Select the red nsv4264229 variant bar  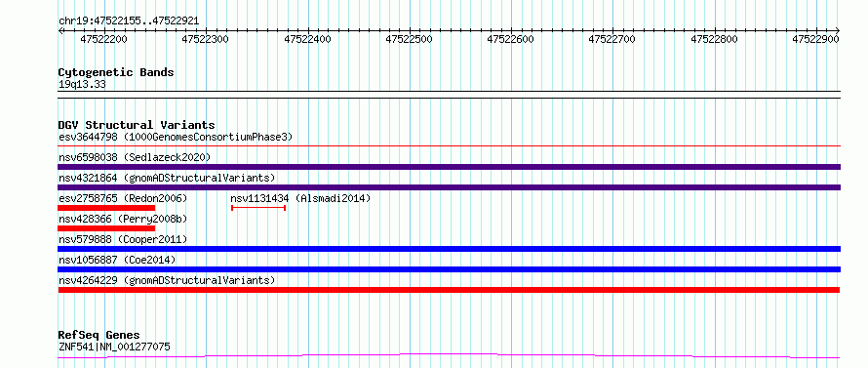click(449, 290)
